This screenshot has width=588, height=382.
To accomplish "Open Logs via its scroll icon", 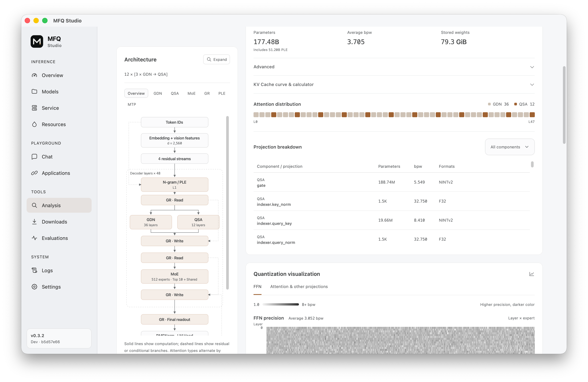I will (x=34, y=270).
